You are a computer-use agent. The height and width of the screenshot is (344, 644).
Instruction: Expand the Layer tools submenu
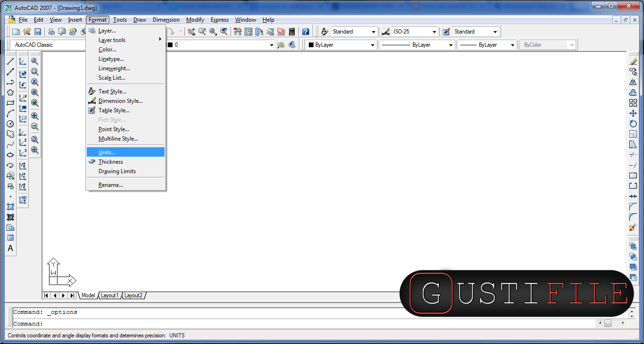125,40
